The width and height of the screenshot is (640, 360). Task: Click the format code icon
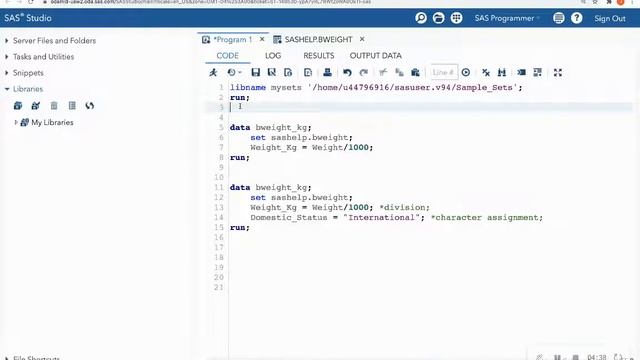[522, 73]
